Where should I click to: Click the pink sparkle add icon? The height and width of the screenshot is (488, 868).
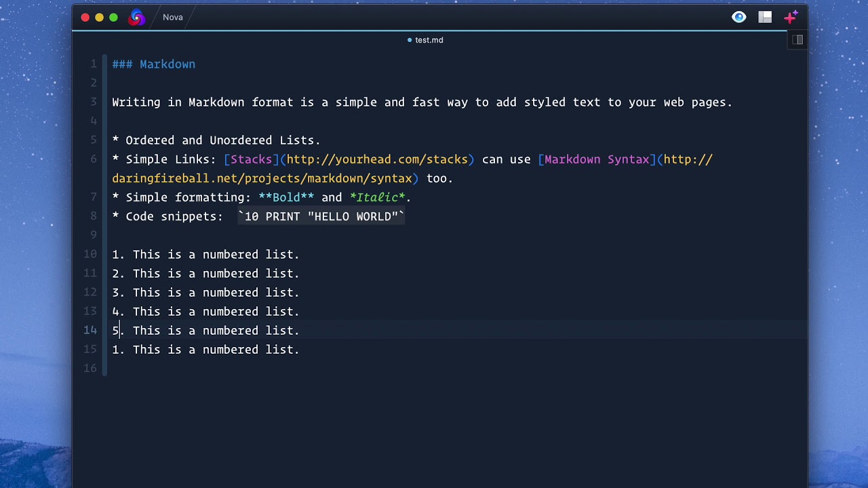(x=791, y=18)
